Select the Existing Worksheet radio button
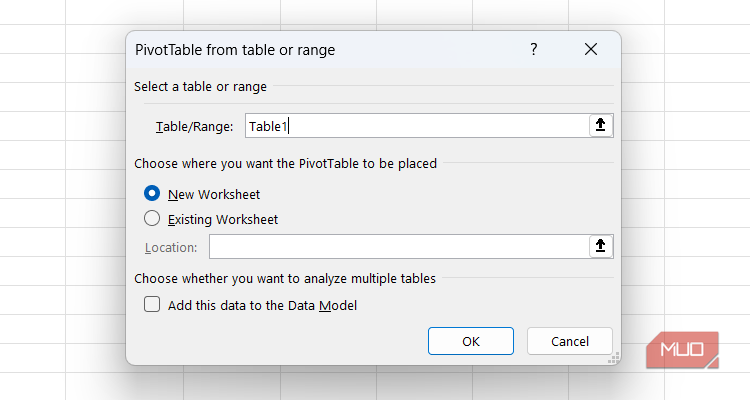The width and height of the screenshot is (750, 400). [x=152, y=219]
